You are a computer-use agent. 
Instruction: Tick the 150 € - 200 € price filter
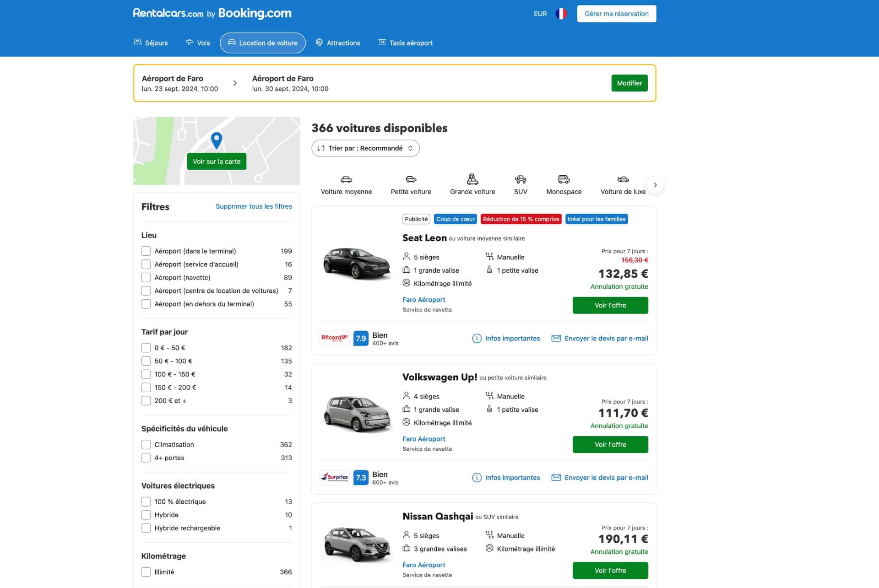(x=146, y=388)
